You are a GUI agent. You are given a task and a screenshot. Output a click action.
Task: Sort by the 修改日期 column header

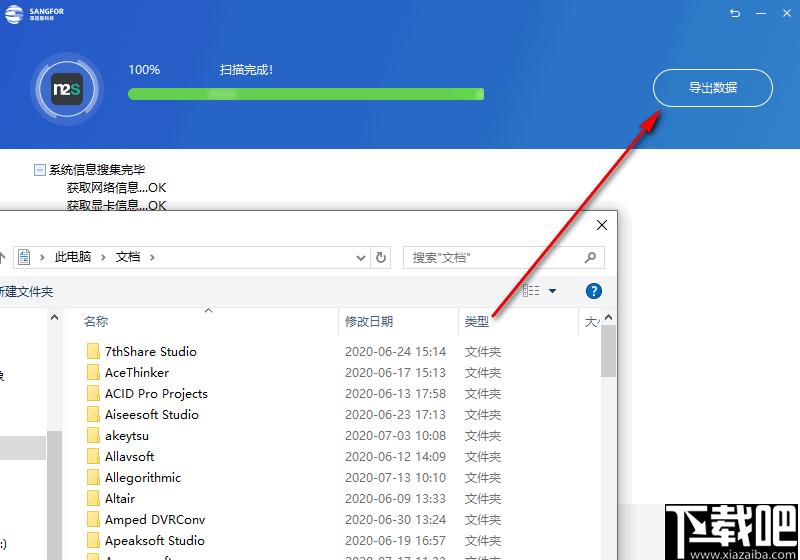369,321
